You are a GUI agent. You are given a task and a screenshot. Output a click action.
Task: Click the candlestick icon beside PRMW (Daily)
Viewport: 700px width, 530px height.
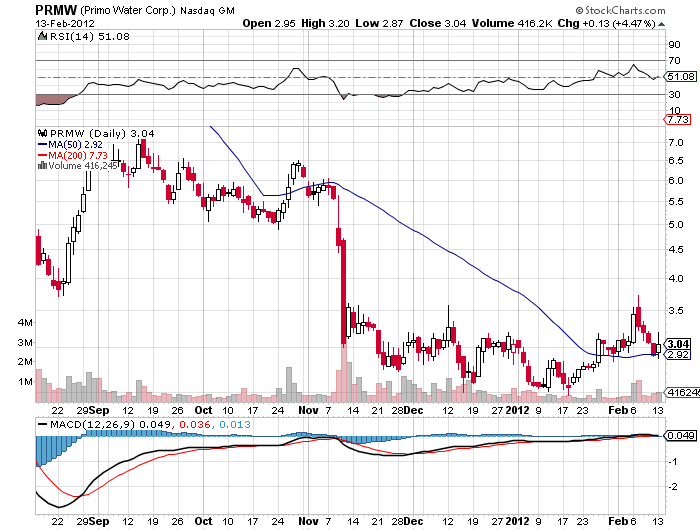[x=43, y=133]
